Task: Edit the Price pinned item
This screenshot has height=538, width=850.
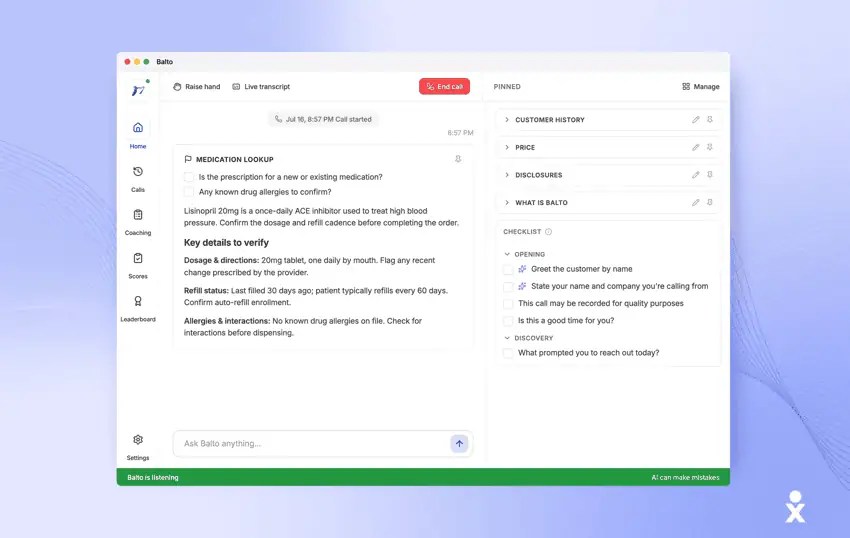Action: [x=696, y=147]
